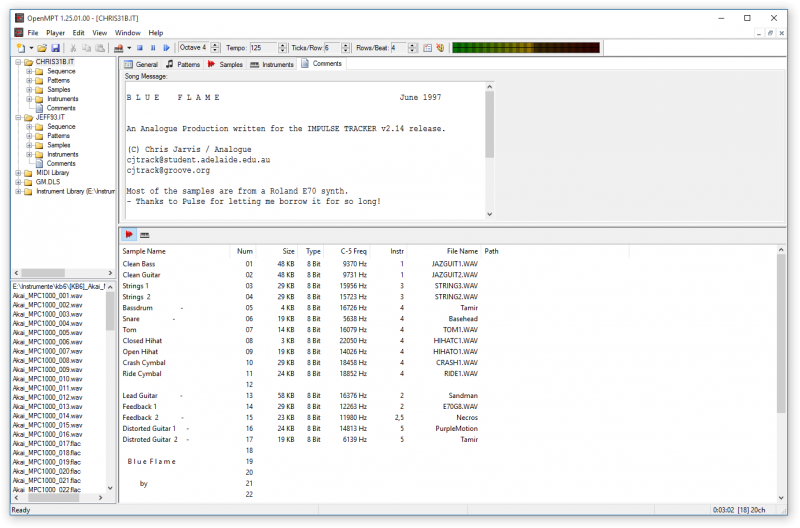800x528 pixels.
Task: Sort by the Sample Name column header
Action: (x=176, y=251)
